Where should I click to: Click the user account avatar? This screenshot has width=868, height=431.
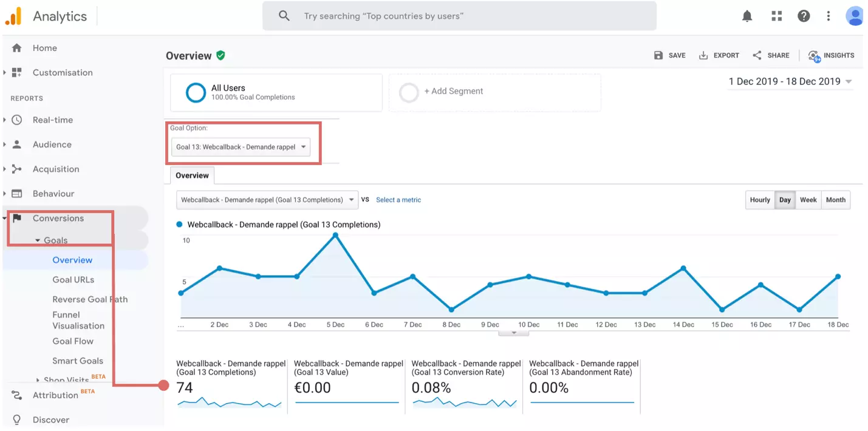click(x=854, y=16)
